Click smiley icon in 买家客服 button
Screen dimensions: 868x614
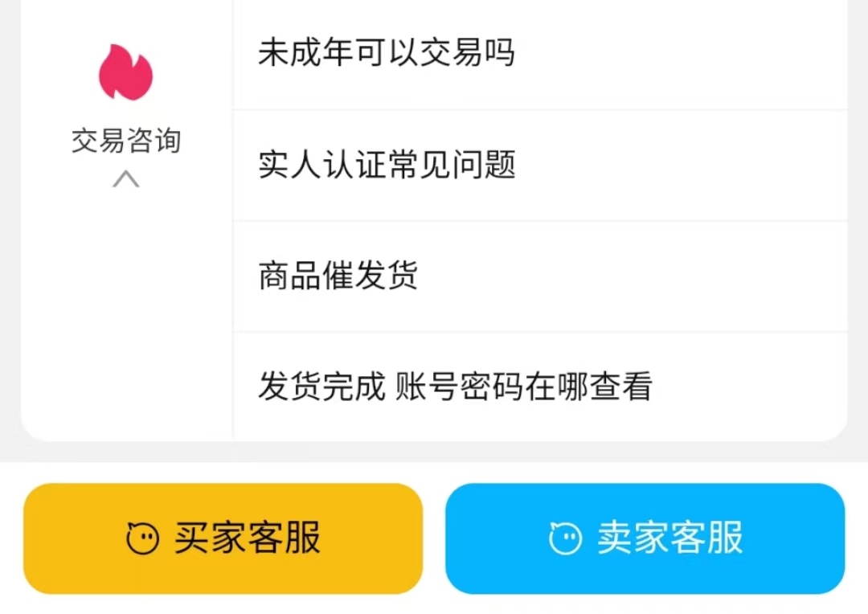click(143, 538)
